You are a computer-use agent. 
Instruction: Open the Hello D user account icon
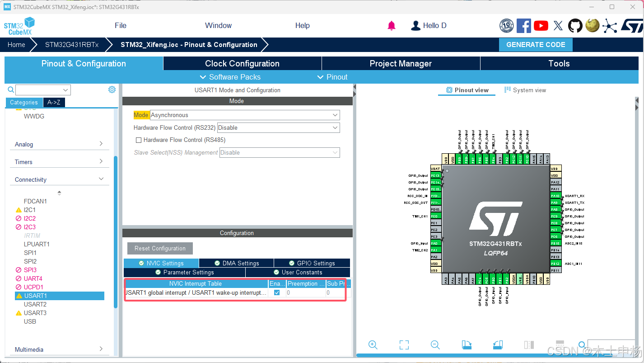pos(415,26)
